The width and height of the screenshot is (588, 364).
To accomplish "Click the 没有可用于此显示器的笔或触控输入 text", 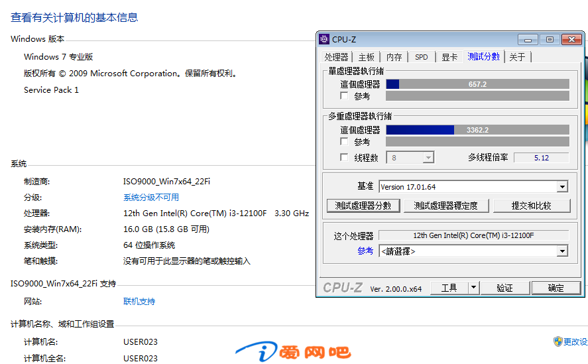I will (187, 261).
